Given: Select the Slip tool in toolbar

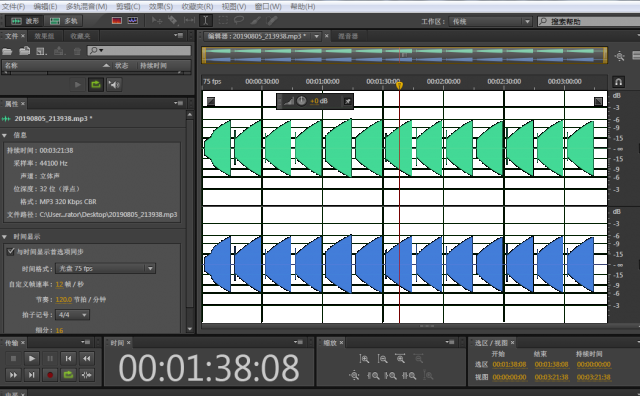Looking at the screenshot, I should tap(189, 20).
